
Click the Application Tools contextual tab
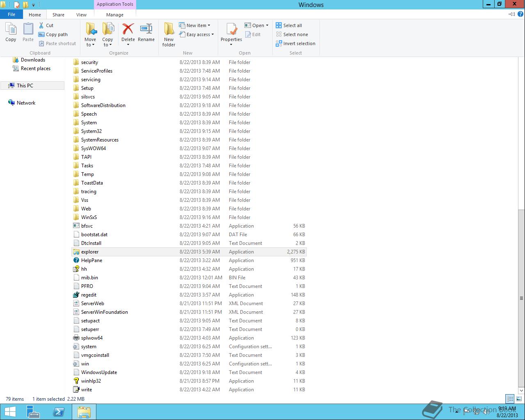tap(115, 5)
